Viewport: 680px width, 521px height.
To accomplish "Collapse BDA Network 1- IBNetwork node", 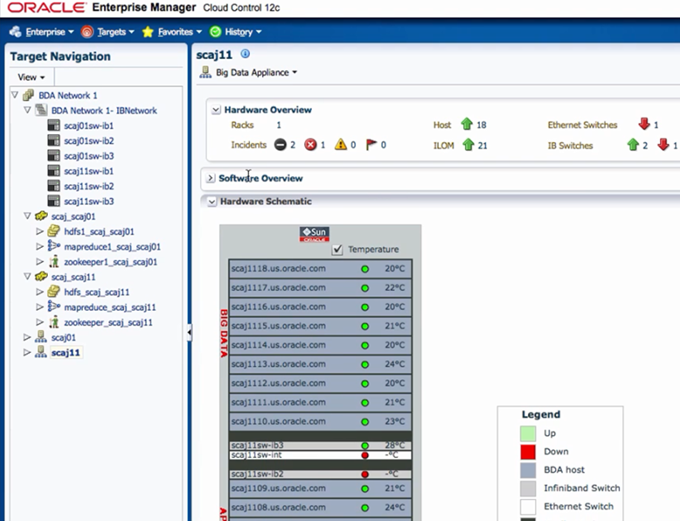I will (27, 110).
